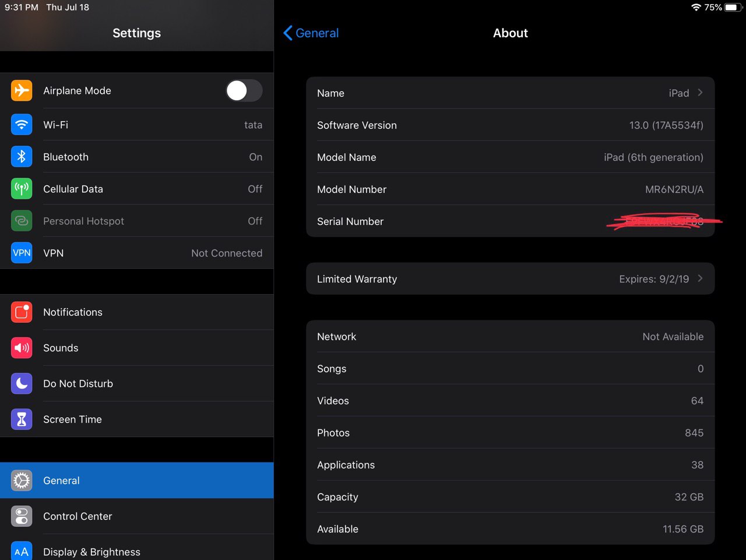Open Personal Hotspot row
Viewport: 746px width, 560px height.
pyautogui.click(x=137, y=221)
